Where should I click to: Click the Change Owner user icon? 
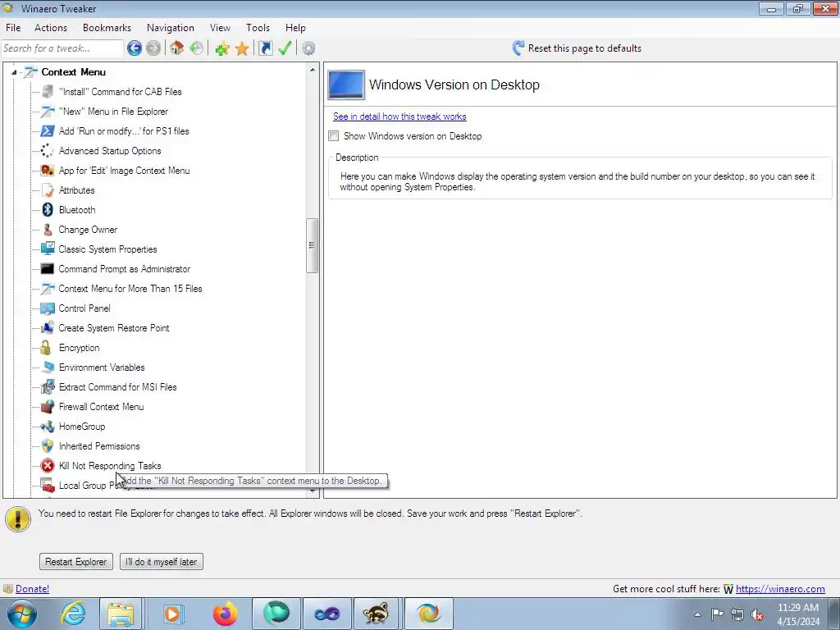tap(48, 230)
